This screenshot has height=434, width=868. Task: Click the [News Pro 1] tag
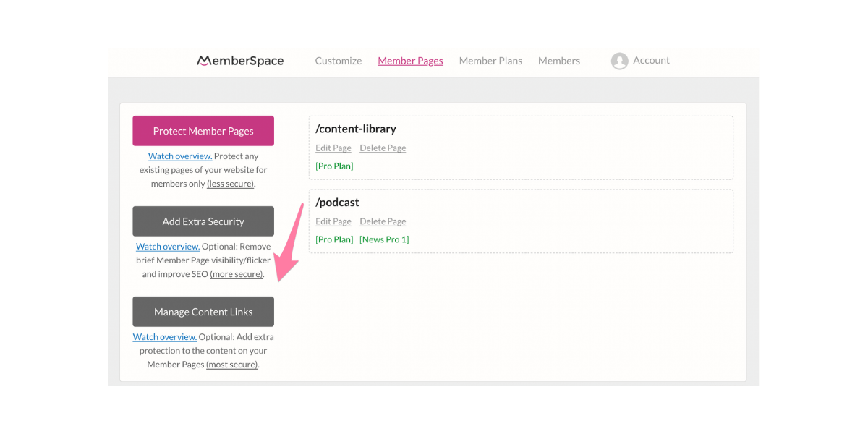[384, 239]
